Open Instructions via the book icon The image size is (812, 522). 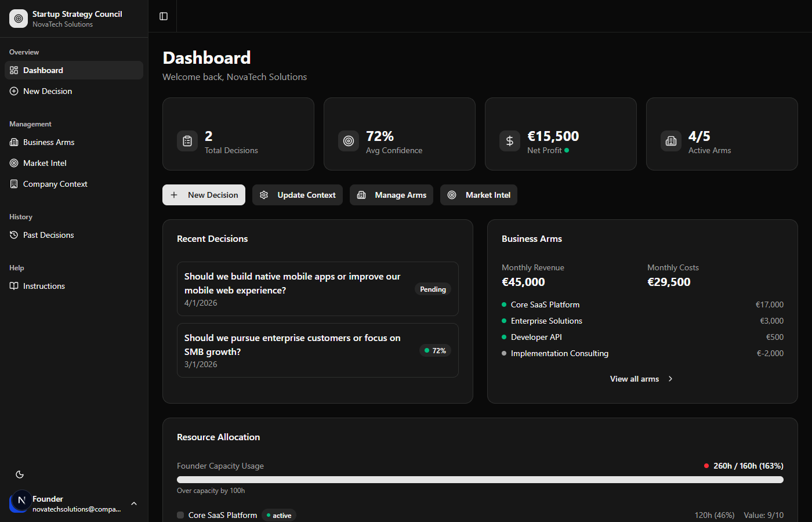tap(13, 286)
